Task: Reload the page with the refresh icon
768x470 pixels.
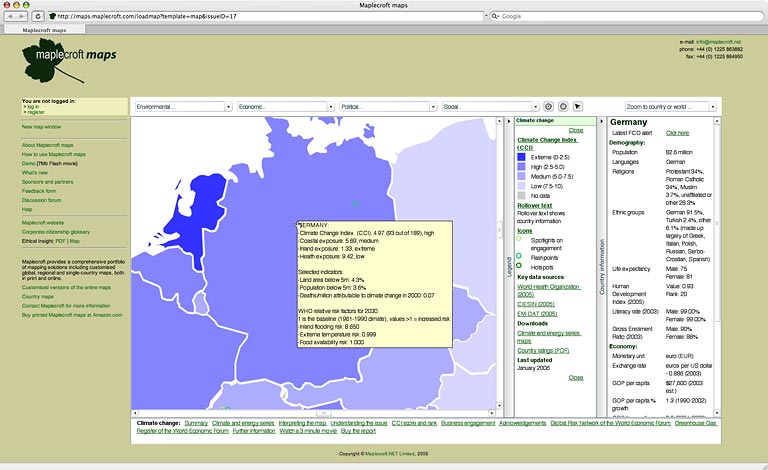Action: click(x=38, y=17)
